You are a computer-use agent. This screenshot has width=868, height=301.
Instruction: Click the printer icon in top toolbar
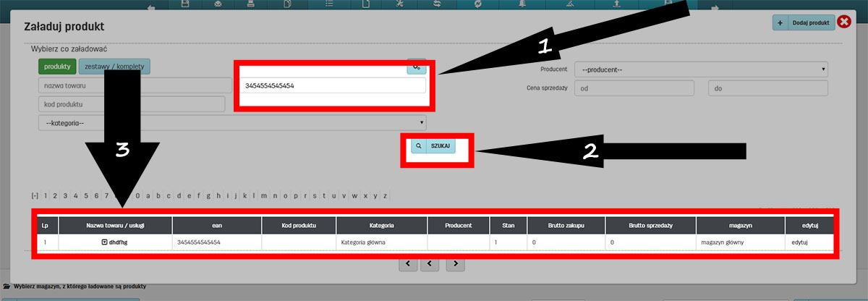pos(250,4)
